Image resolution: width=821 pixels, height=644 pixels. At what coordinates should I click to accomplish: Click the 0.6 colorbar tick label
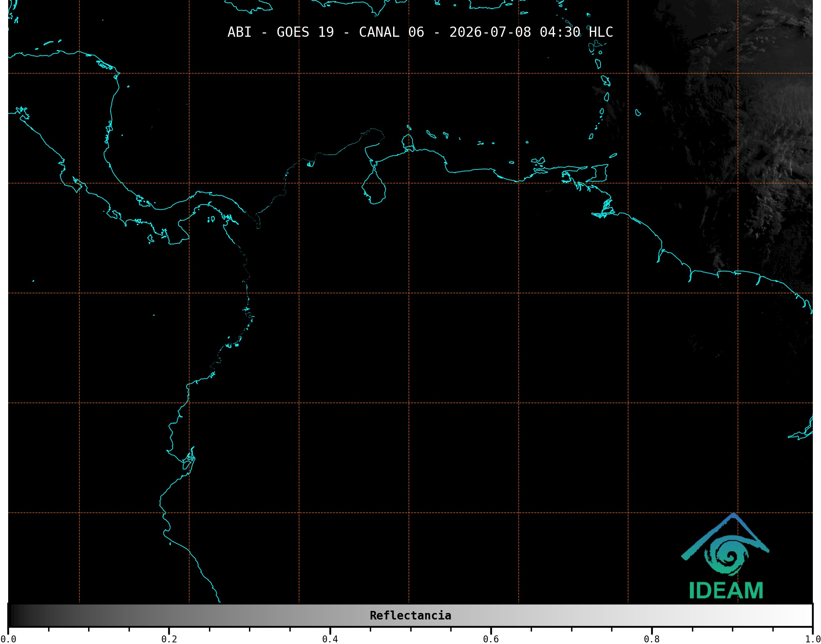point(491,639)
